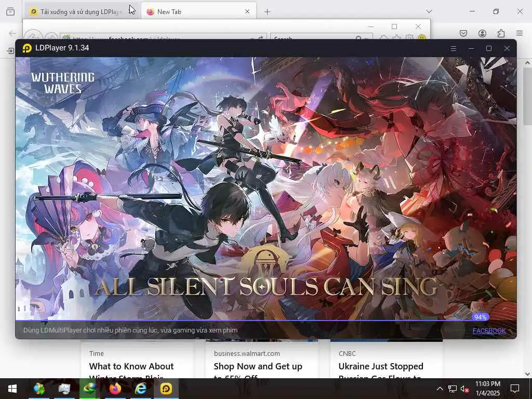Save to Pocket in the Firefox toolbar

[463, 33]
